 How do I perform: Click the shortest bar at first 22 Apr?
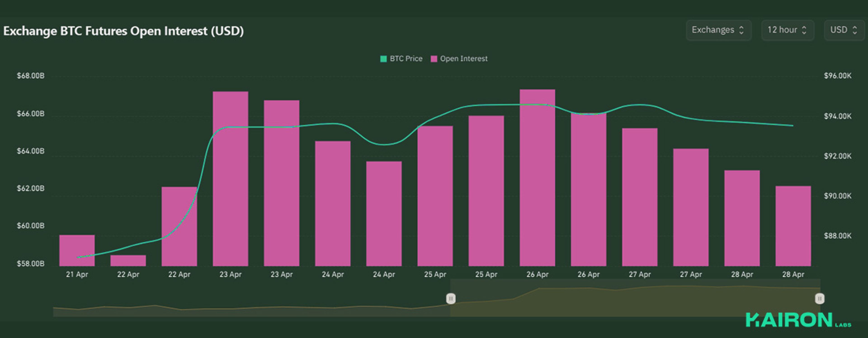click(x=128, y=261)
